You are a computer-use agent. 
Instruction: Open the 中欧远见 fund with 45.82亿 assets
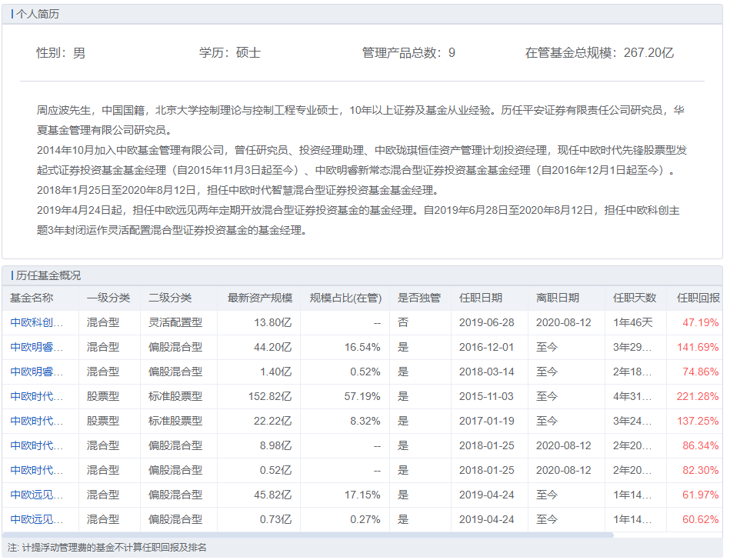36,495
